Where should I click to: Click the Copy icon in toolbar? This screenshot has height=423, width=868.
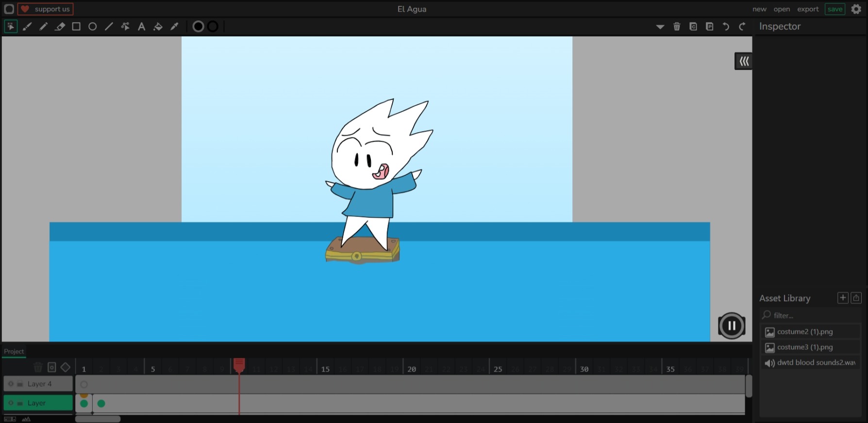click(693, 26)
